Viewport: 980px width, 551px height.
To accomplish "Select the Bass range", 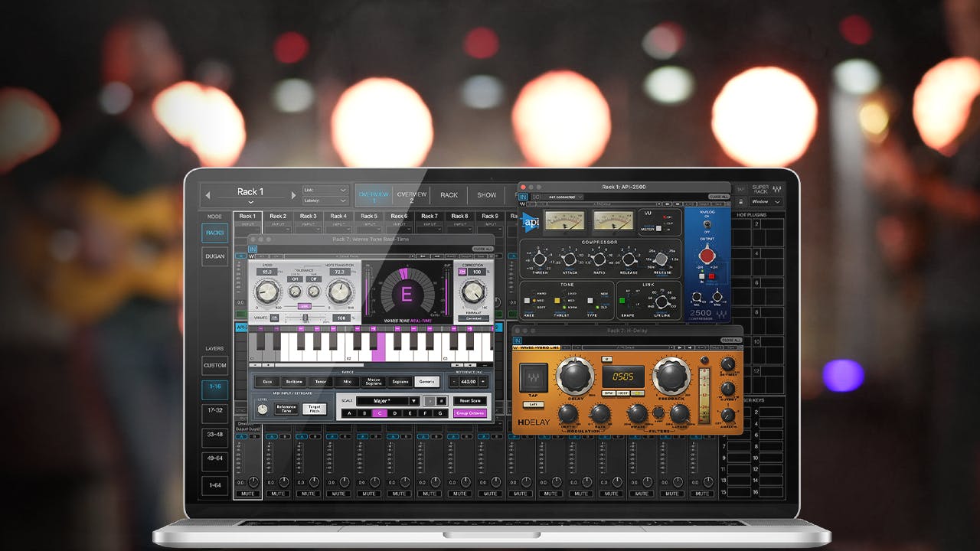I will (267, 381).
